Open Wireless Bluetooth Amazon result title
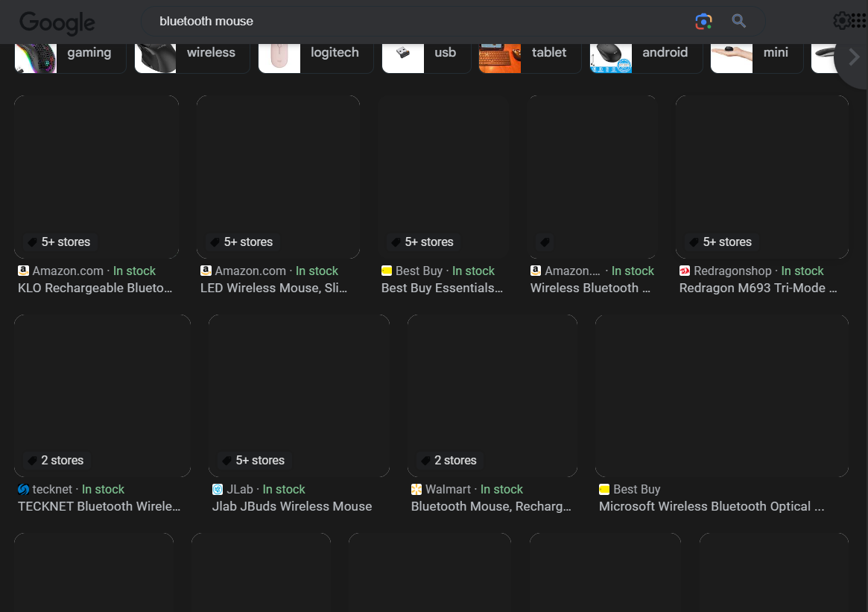 590,288
